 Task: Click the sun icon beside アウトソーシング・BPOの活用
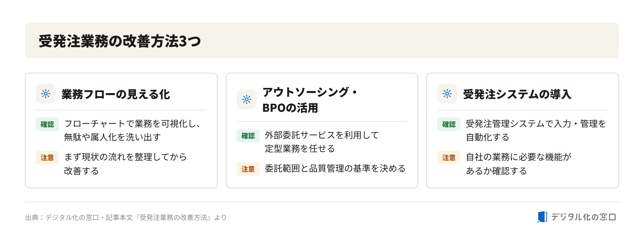(247, 99)
